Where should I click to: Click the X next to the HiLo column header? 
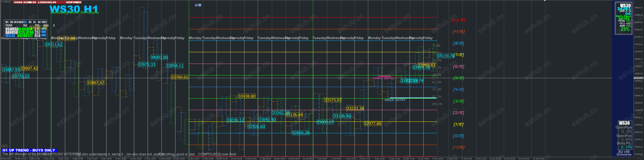tap(54, 25)
